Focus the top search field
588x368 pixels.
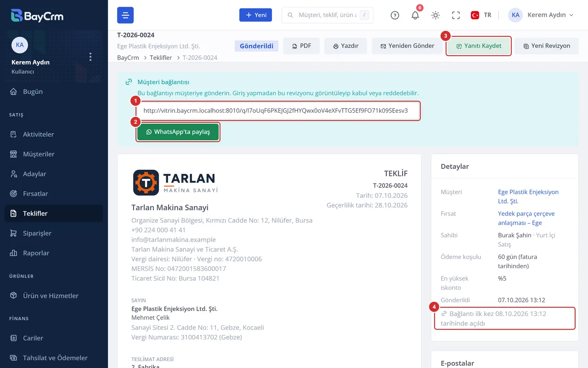(327, 15)
